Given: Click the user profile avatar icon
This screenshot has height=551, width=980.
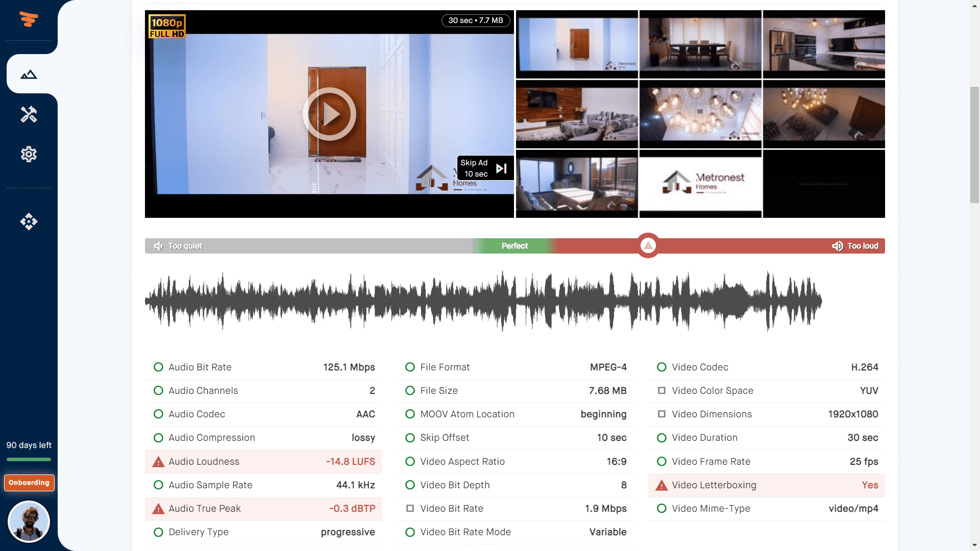Looking at the screenshot, I should tap(28, 521).
